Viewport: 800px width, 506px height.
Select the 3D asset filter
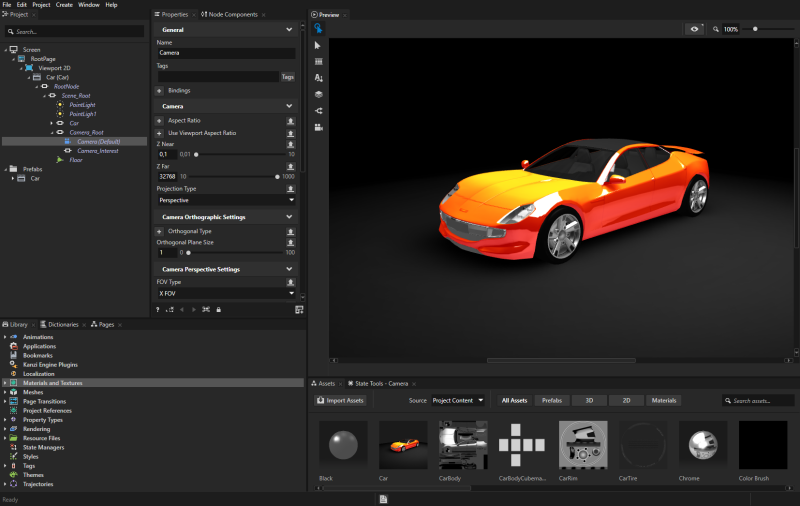(589, 400)
